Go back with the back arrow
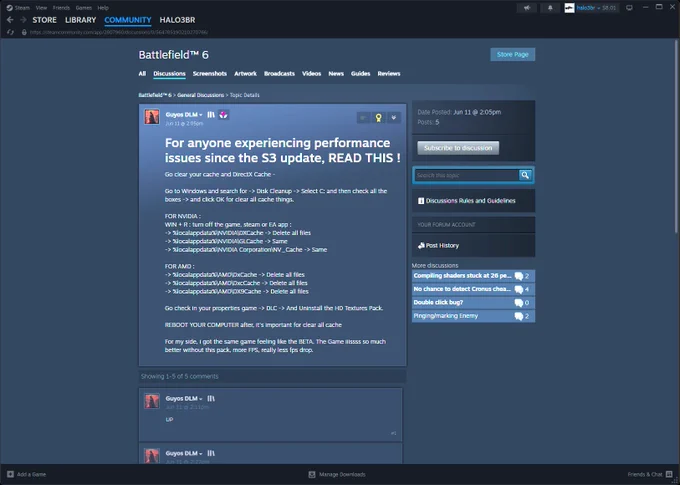This screenshot has width=680, height=485. (10, 20)
